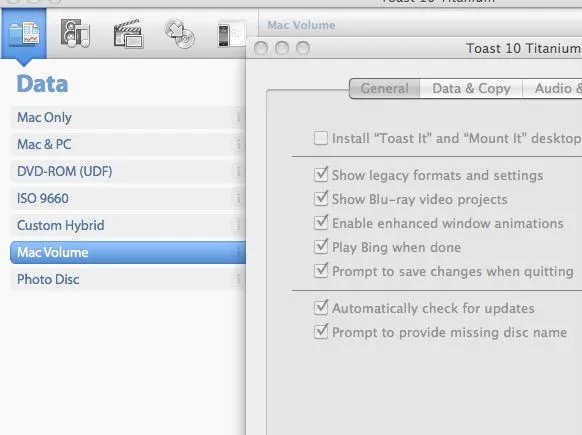Uncheck Show legacy formats and settings
This screenshot has width=582, height=435.
tap(321, 174)
